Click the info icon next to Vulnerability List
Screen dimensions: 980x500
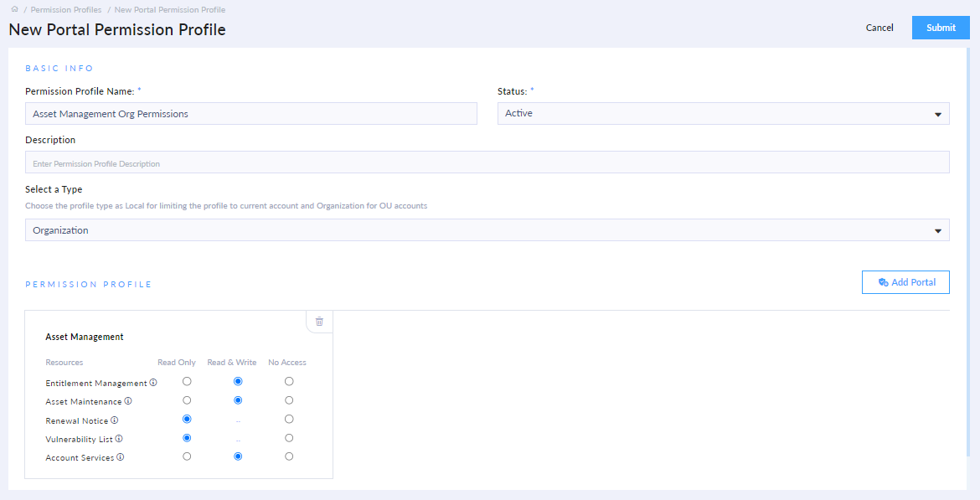(121, 438)
